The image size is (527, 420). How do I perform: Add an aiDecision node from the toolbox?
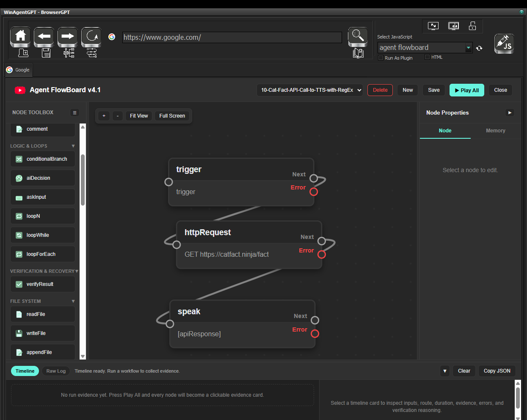point(43,178)
